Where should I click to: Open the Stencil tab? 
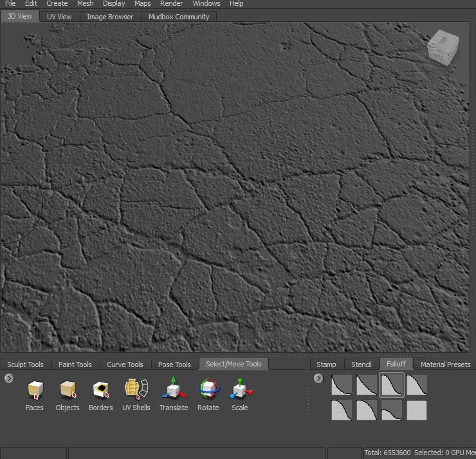(x=362, y=364)
